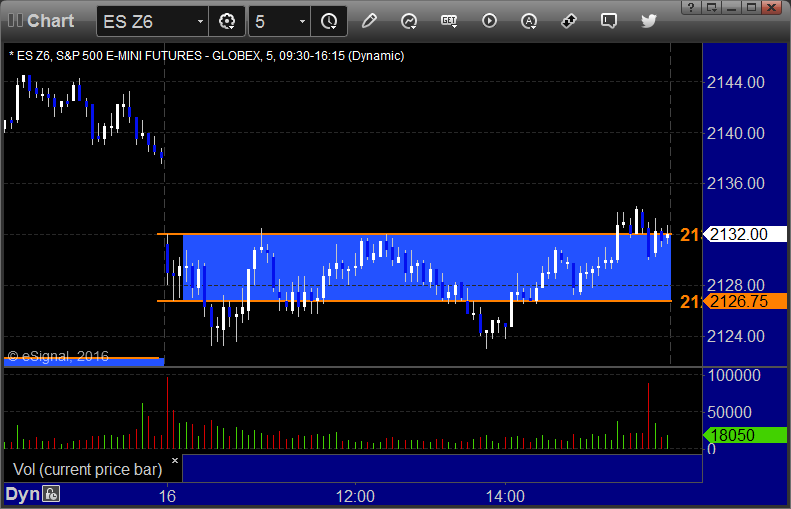Click the bar replay play icon
The width and height of the screenshot is (791, 509).
489,21
